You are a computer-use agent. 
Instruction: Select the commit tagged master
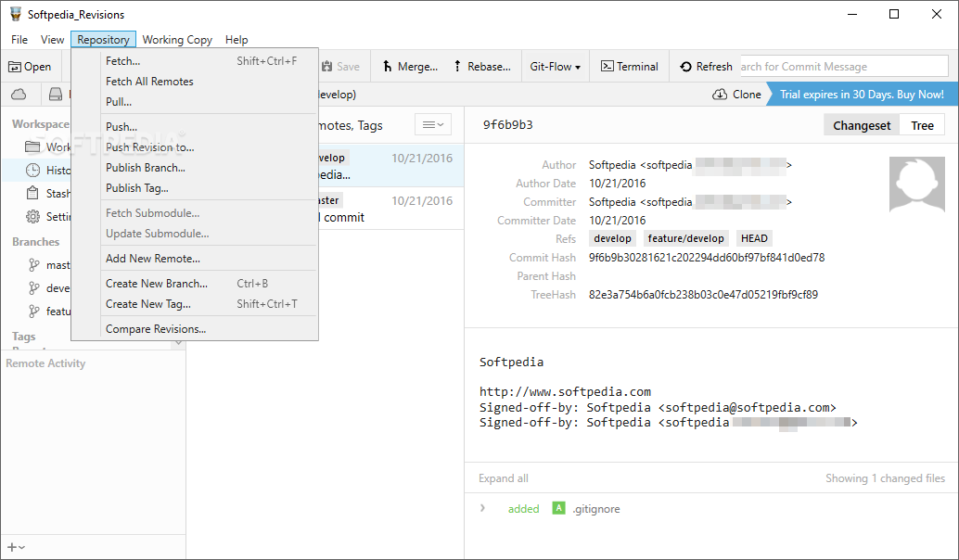(390, 209)
